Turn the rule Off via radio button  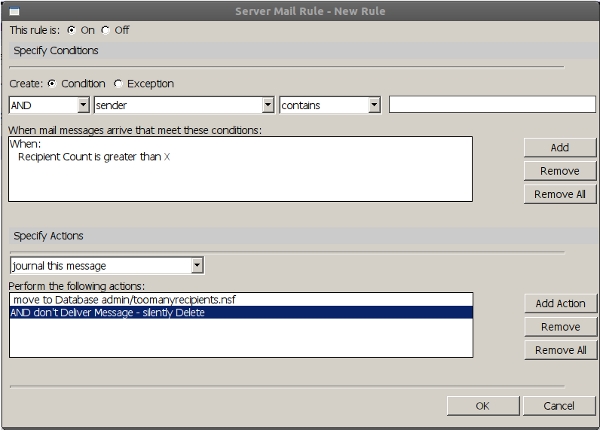(x=106, y=30)
